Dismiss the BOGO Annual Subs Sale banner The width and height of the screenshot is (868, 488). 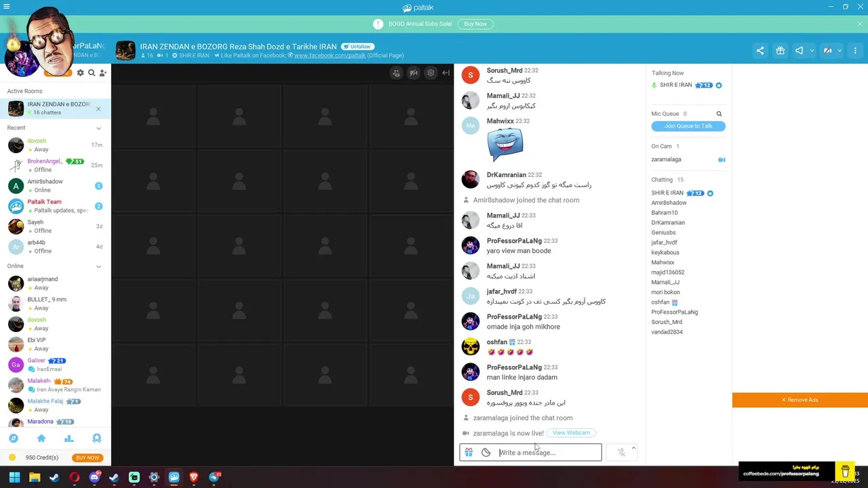pos(860,24)
